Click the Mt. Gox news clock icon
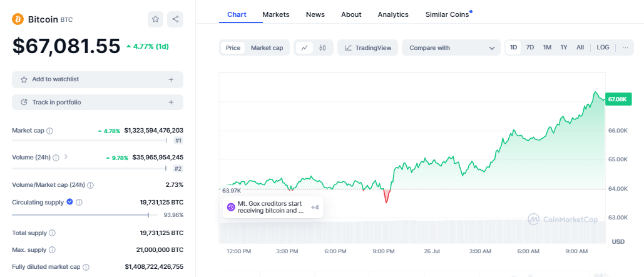Viewport: 644px width, 277px height. 231,207
